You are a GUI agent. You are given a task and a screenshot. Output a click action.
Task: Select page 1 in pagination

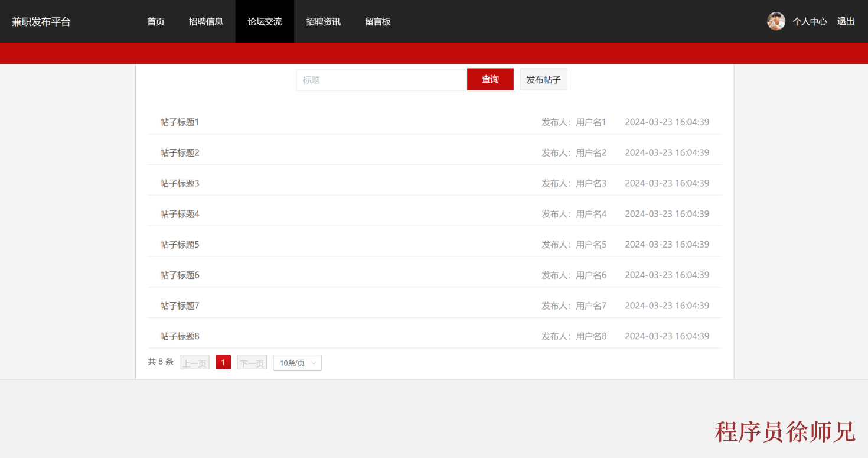[223, 362]
